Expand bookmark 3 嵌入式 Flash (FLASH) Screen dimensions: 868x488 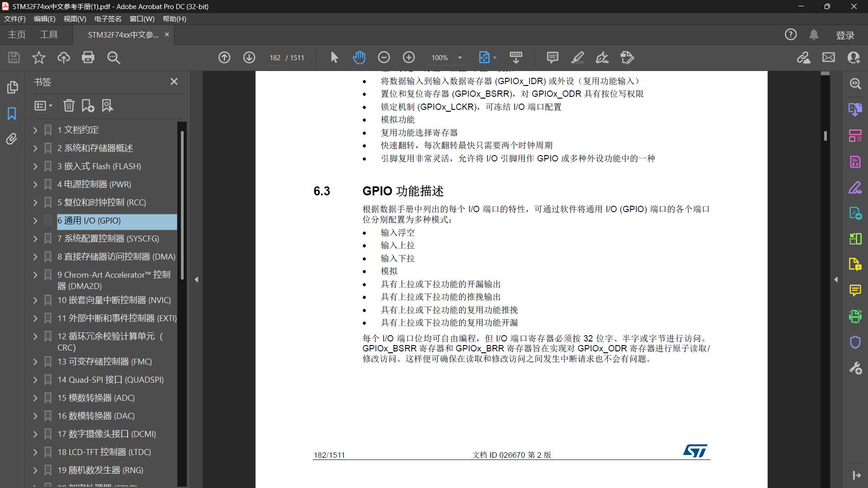pyautogui.click(x=35, y=166)
